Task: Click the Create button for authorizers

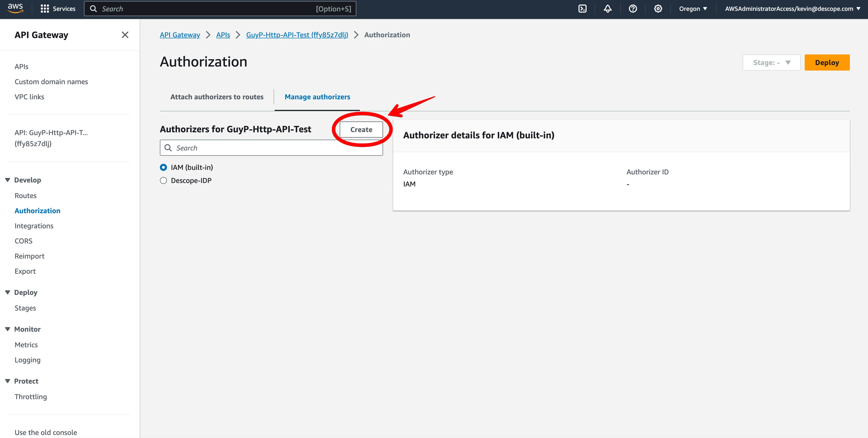Action: click(361, 129)
